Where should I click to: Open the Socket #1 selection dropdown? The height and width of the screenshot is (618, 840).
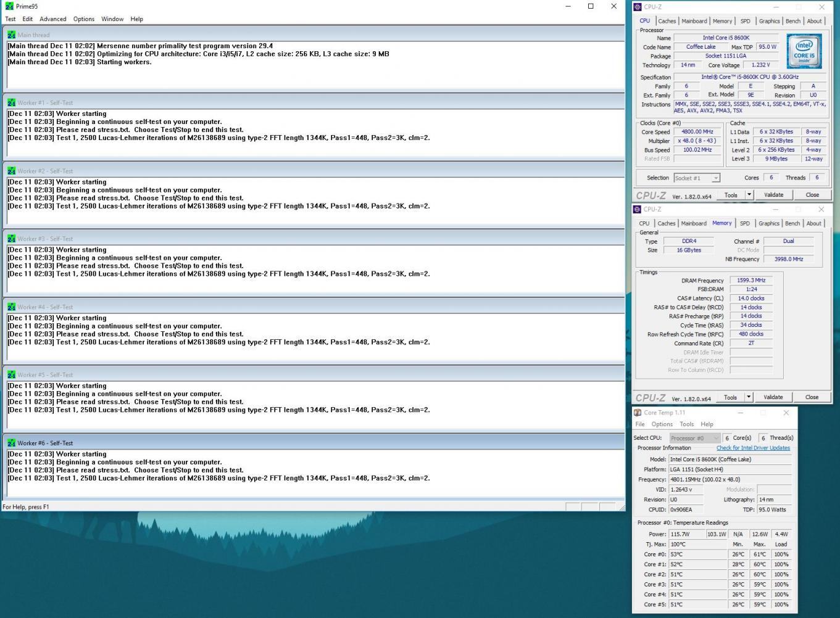coord(697,178)
